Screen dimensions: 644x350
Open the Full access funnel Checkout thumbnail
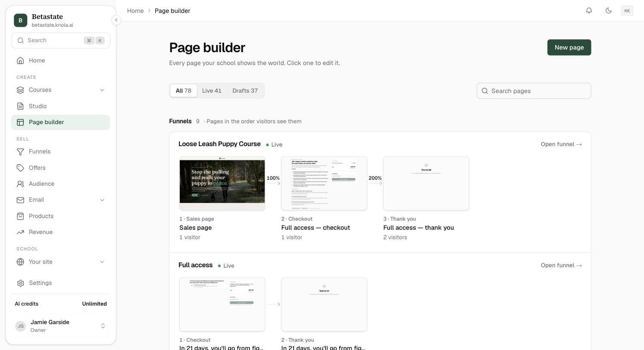[222, 305]
